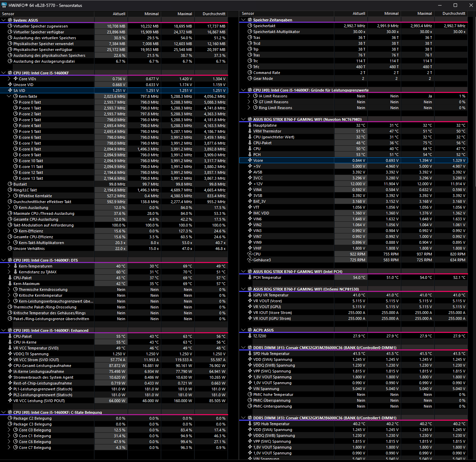Click the HWiNFO app icon in title bar

coord(4,5)
